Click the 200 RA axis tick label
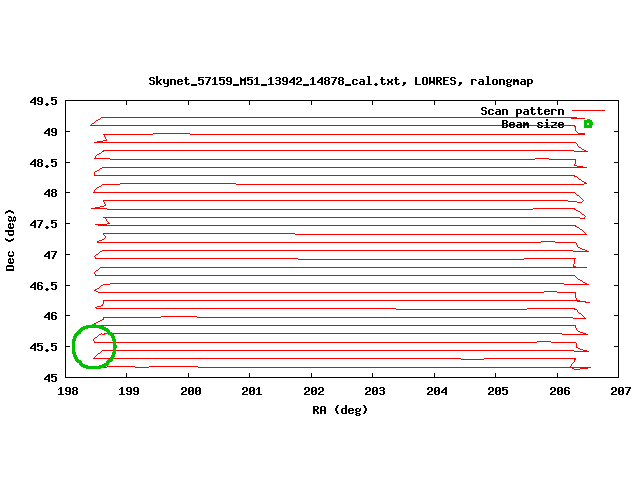The image size is (640, 480). pyautogui.click(x=191, y=391)
